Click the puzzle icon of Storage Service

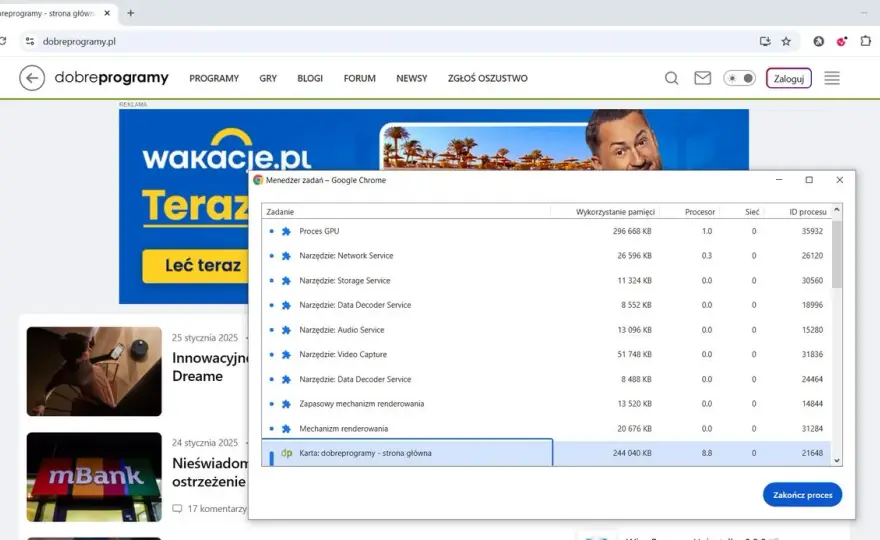286,280
